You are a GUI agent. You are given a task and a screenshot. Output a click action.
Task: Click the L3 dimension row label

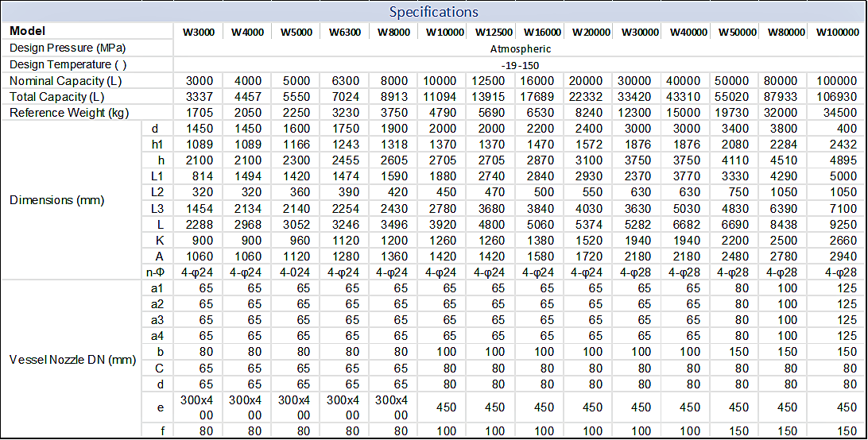(x=157, y=208)
